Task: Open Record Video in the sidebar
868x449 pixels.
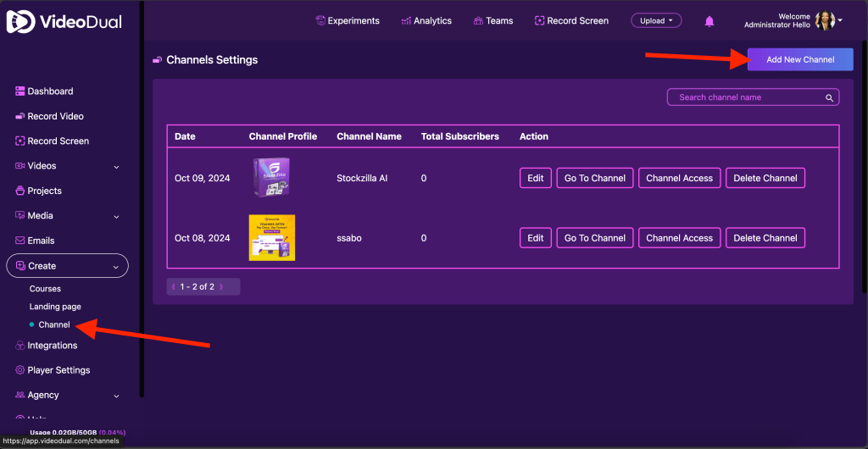Action: click(55, 116)
